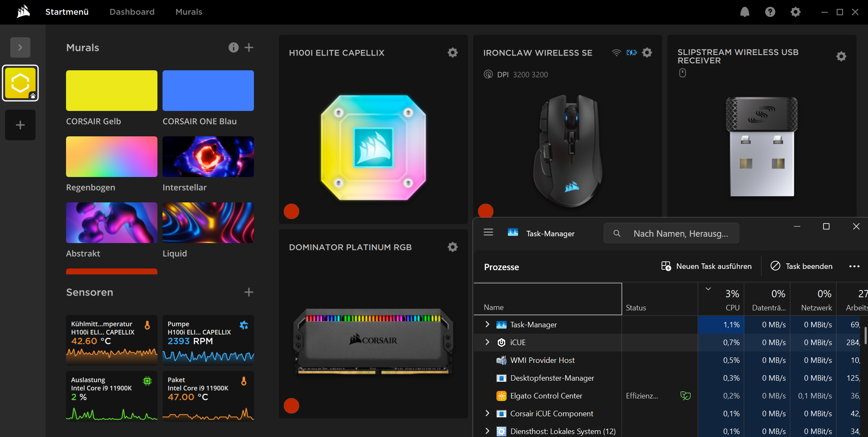Expand the iCUE process row
Image resolution: width=868 pixels, height=437 pixels.
(x=487, y=342)
